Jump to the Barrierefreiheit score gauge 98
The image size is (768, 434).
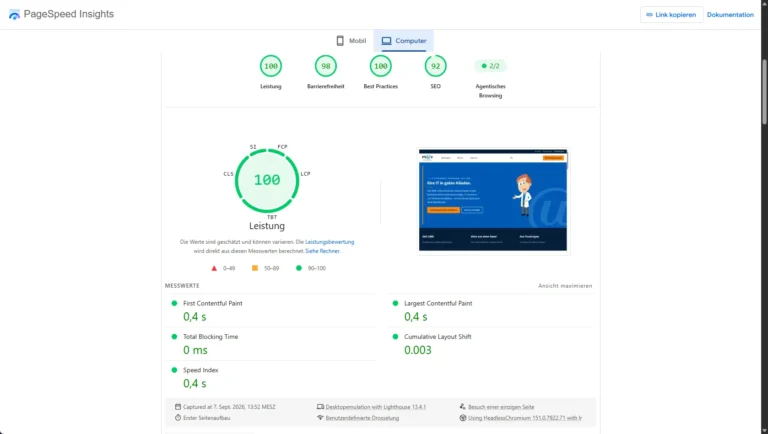326,66
